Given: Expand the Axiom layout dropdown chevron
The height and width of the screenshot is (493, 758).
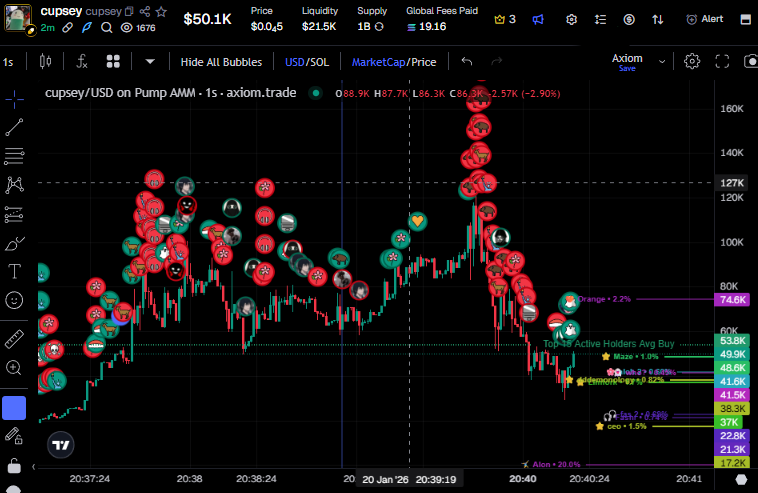Looking at the screenshot, I should coord(662,61).
